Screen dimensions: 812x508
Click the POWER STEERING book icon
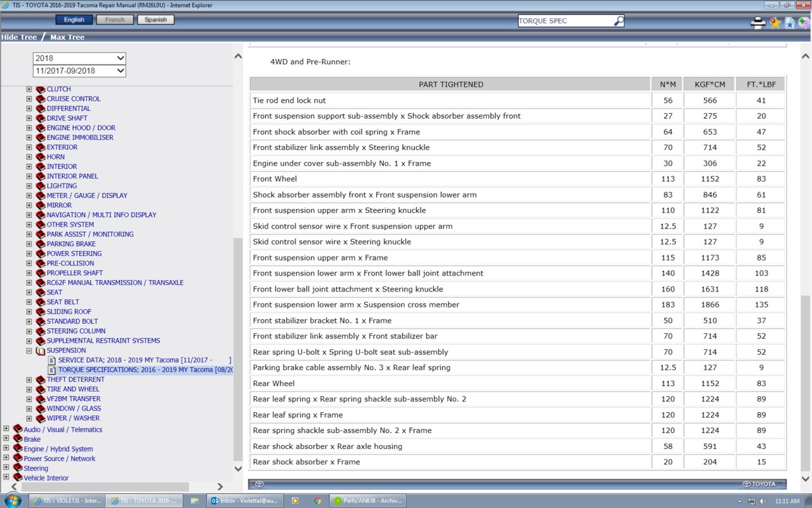[x=41, y=254]
